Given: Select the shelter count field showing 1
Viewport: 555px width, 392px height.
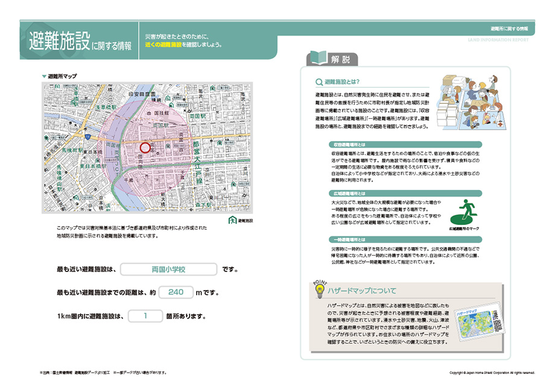Looking at the screenshot, I should 145,316.
